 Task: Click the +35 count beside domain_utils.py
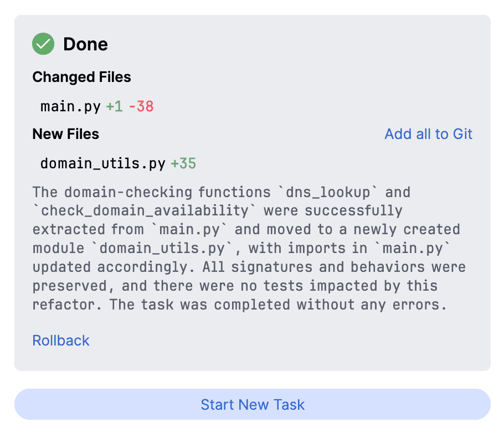183,163
